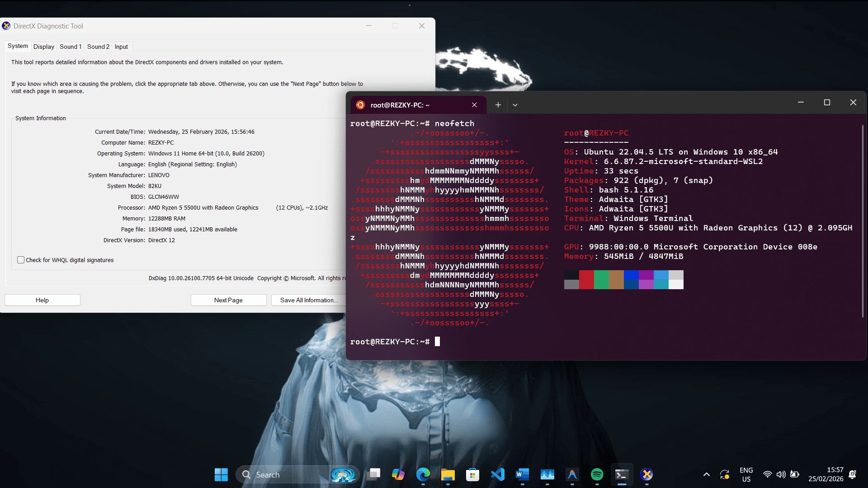Show hidden system tray icons
The width and height of the screenshot is (868, 488).
707,474
